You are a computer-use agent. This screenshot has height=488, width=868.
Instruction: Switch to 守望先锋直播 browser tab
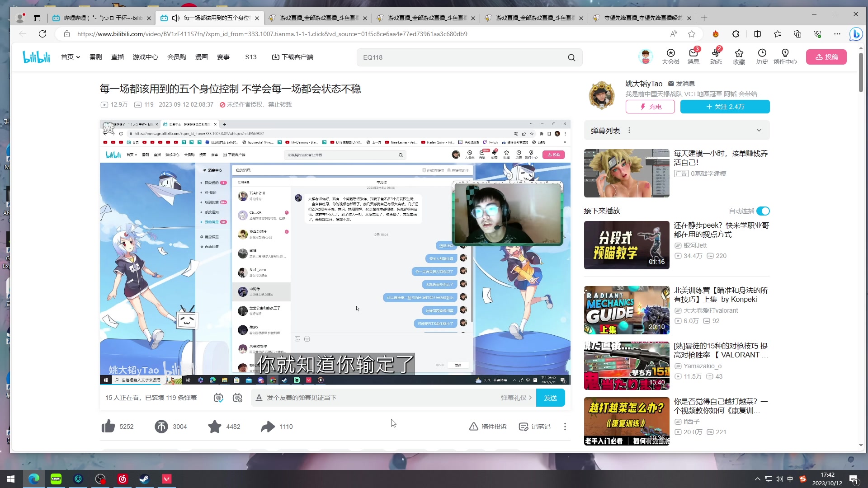click(641, 18)
